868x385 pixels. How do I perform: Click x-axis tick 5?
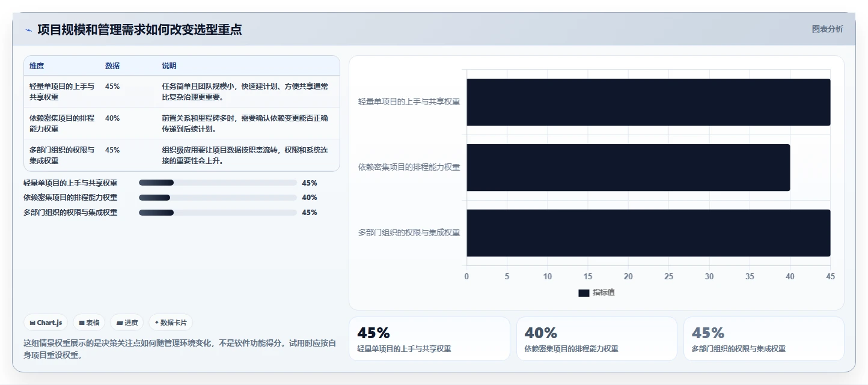pyautogui.click(x=507, y=276)
